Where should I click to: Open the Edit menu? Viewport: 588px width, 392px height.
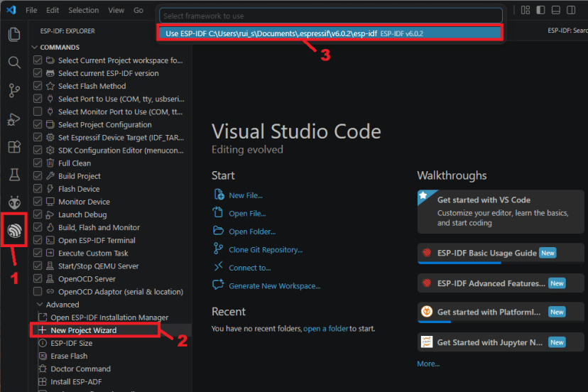[x=53, y=10]
